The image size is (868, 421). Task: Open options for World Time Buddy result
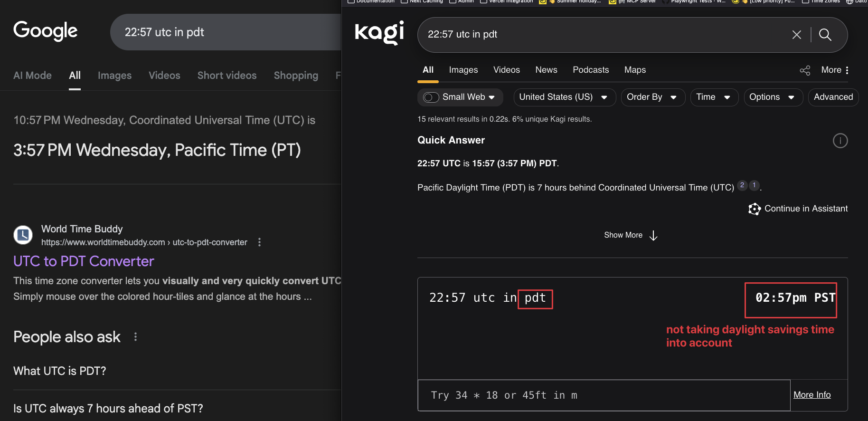259,242
